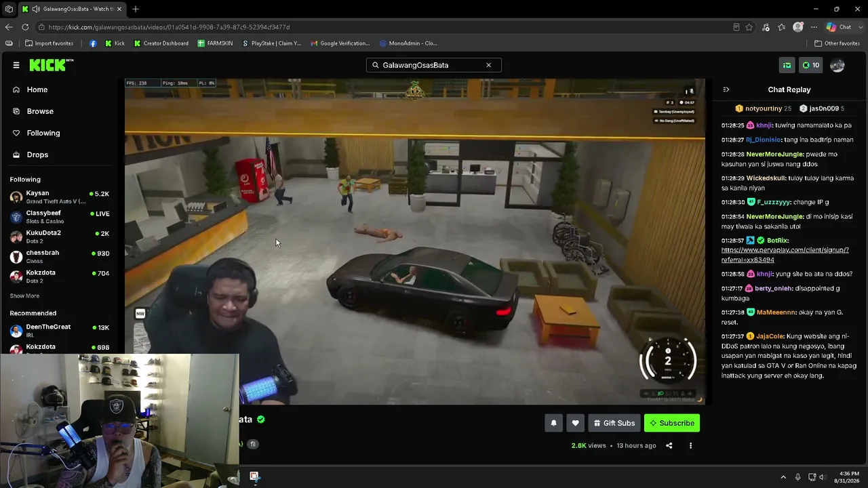Image resolution: width=868 pixels, height=488 pixels.
Task: Open the browser profile avatar
Action: click(798, 27)
